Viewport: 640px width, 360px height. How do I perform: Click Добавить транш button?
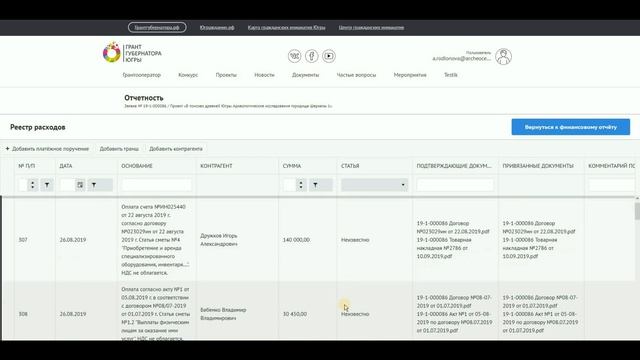[119, 149]
